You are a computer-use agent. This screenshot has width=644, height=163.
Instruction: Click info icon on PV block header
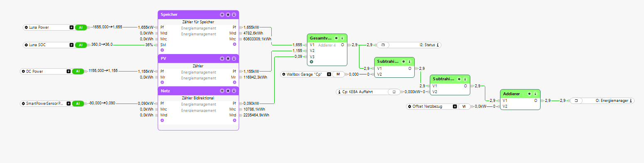coord(234,59)
